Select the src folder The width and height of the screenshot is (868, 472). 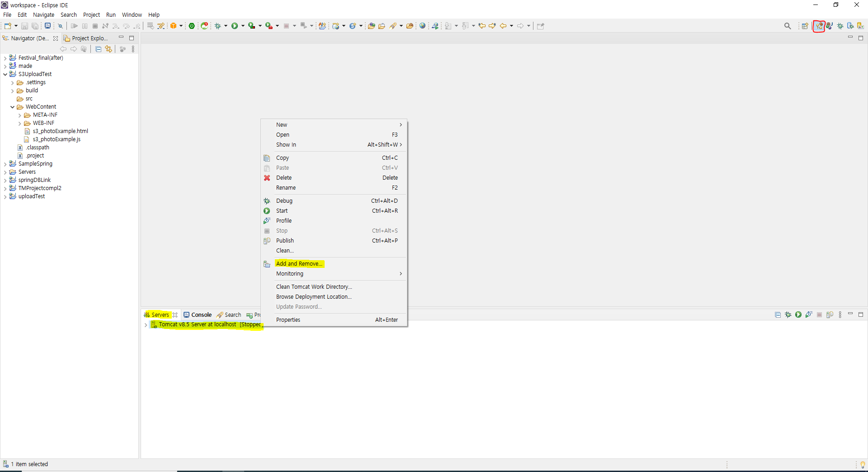[x=25, y=99]
